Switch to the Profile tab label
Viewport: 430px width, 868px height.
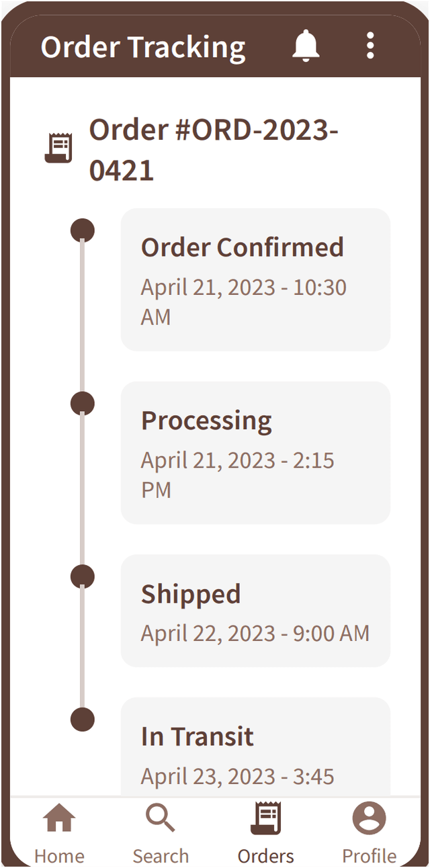(369, 856)
